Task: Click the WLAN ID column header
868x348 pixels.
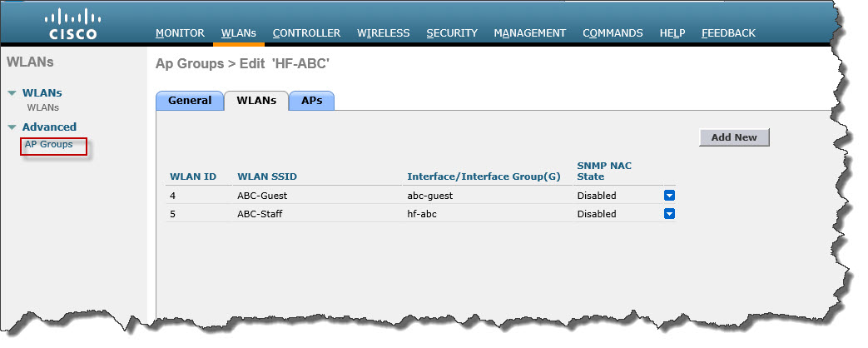Action: click(x=192, y=176)
